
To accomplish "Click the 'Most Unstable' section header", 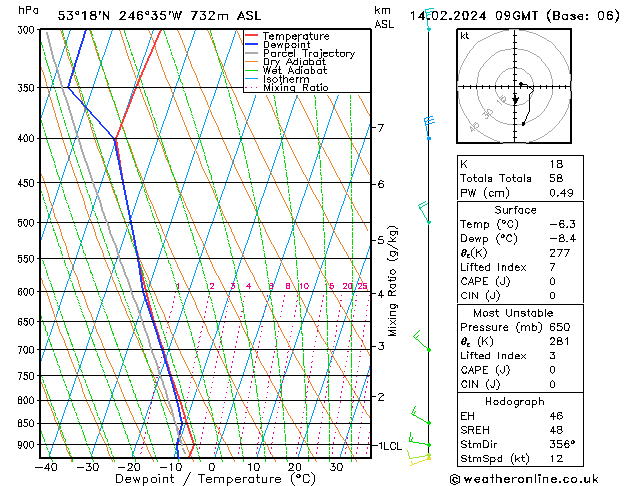I will pyautogui.click(x=513, y=313).
